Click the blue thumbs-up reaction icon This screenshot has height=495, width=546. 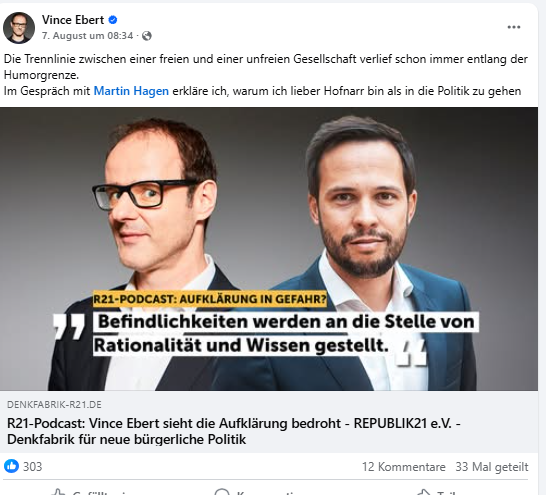click(x=11, y=466)
